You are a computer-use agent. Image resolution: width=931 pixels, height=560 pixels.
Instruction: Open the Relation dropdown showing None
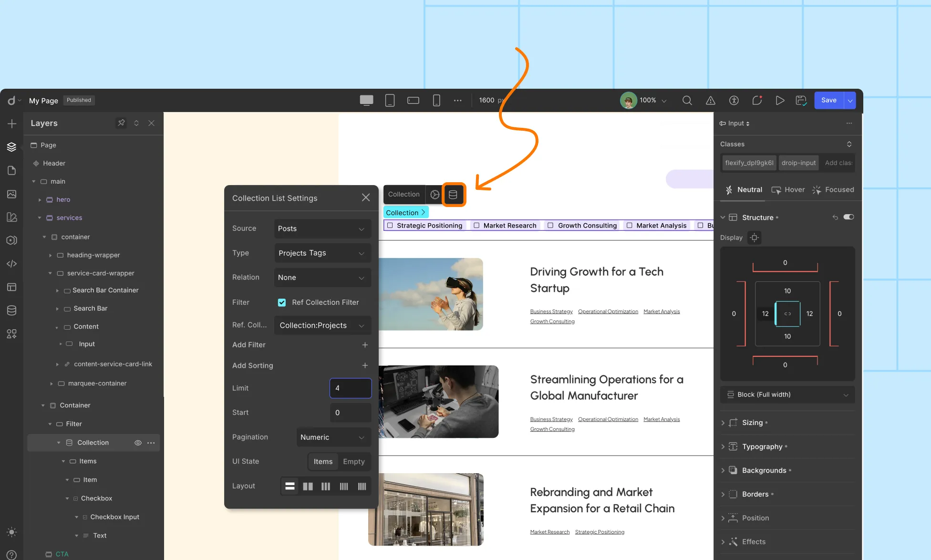click(x=322, y=277)
